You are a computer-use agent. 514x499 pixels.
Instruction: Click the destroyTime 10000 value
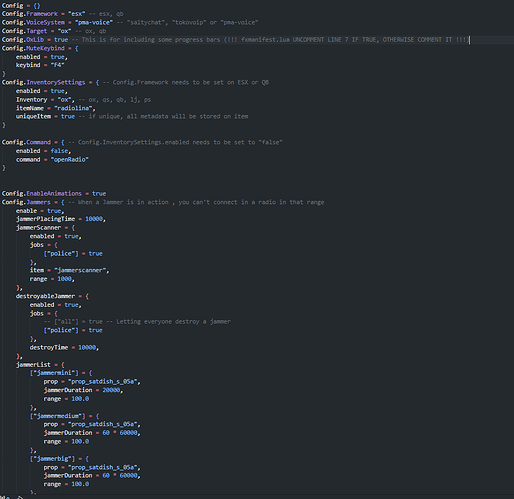[x=87, y=348]
